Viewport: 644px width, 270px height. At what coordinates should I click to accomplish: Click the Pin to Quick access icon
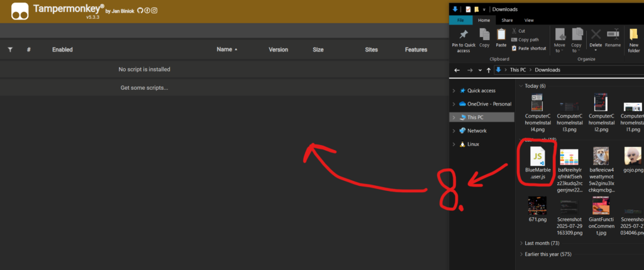[x=464, y=34]
